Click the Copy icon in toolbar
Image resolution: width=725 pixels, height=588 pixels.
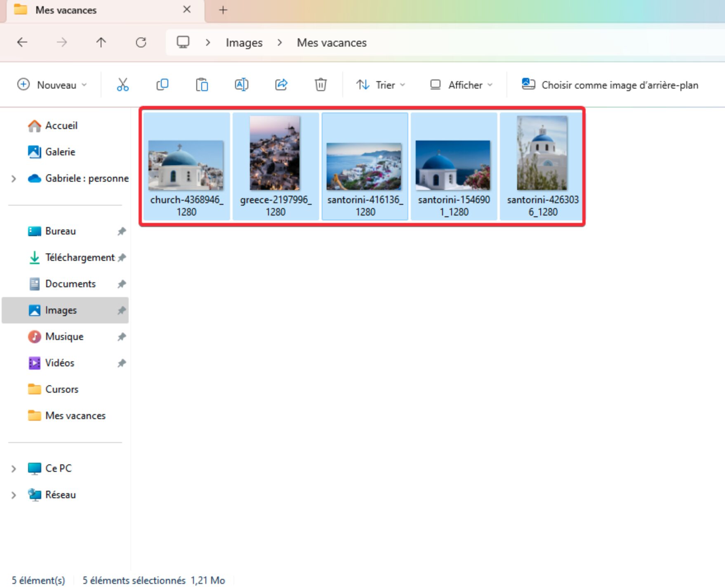tap(162, 84)
